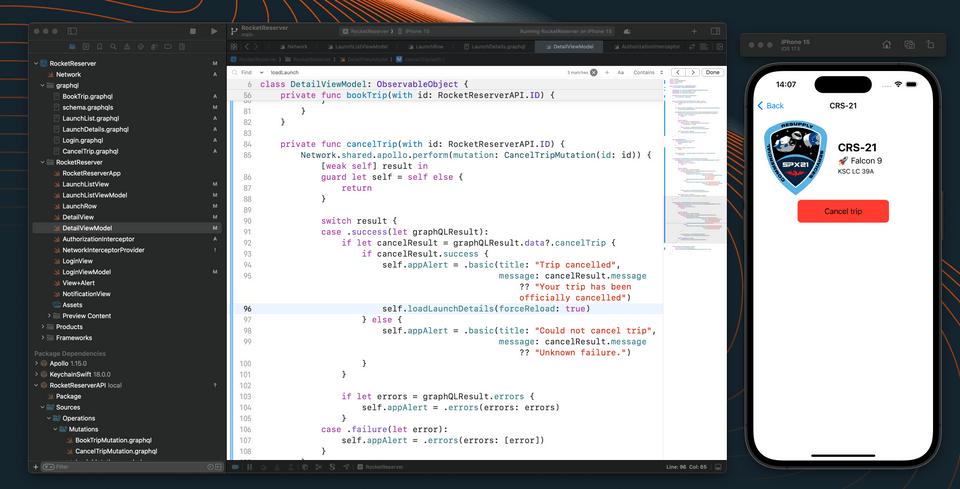Viewport: 960px width, 489px height.
Task: Go to next find match
Action: [x=692, y=72]
